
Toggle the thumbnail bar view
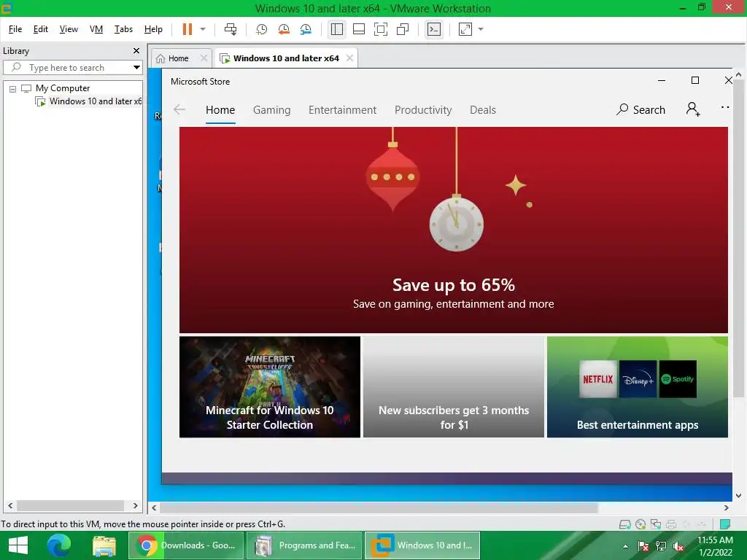pos(359,29)
